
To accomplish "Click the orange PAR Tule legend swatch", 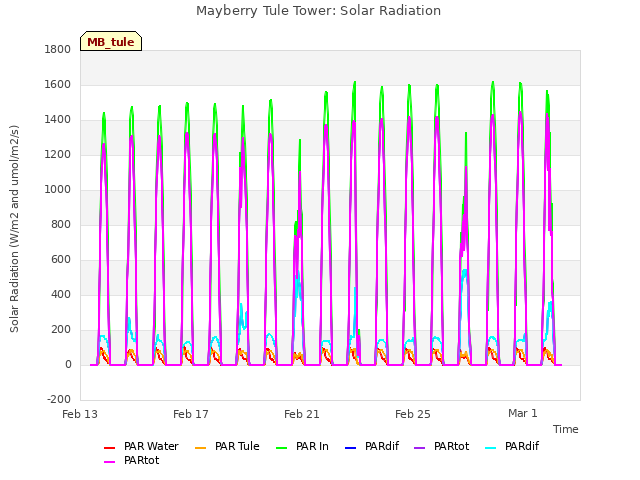I will (200, 448).
